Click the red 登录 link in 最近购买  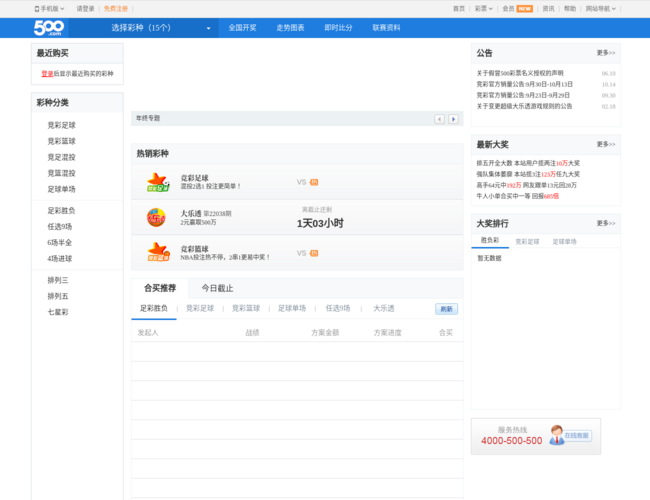click(x=47, y=74)
